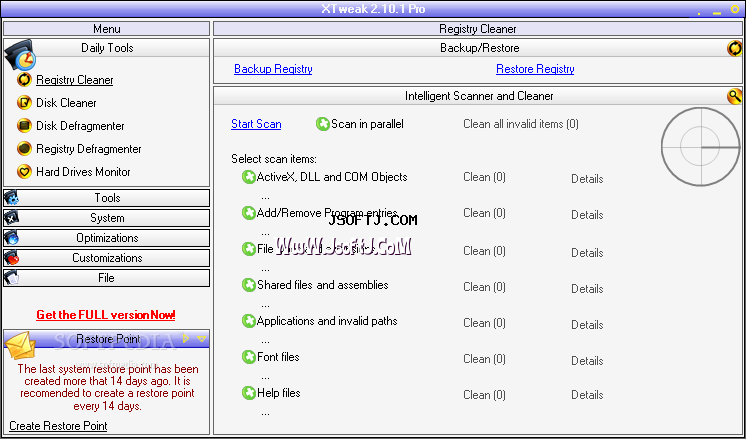Viewport: 746px width, 439px height.
Task: Open Details for Applications and invalid paths
Action: click(587, 325)
